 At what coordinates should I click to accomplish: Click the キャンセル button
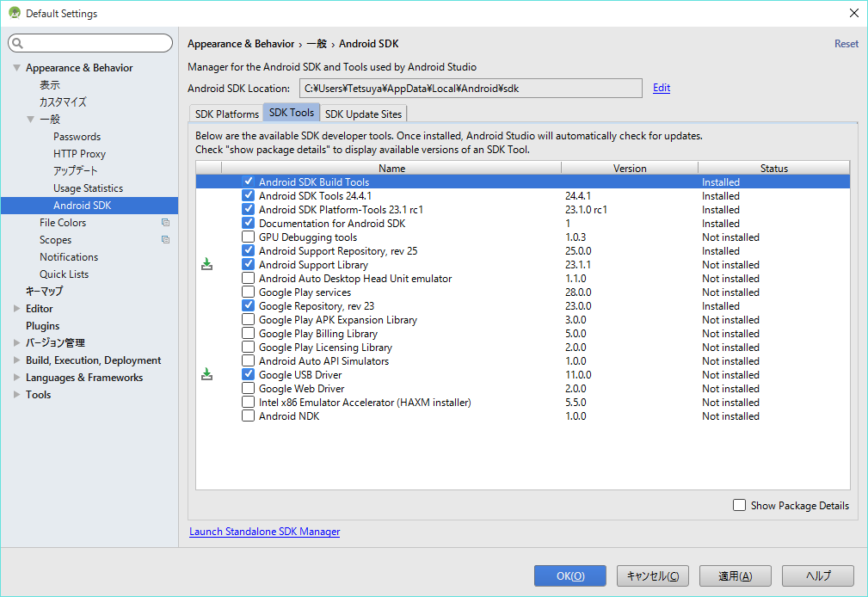653,576
